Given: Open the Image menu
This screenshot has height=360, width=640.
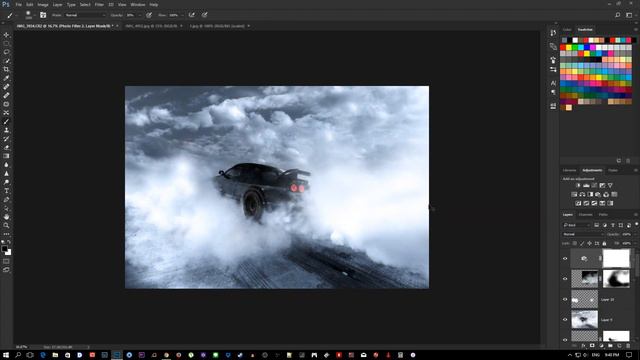Looking at the screenshot, I should click(43, 4).
